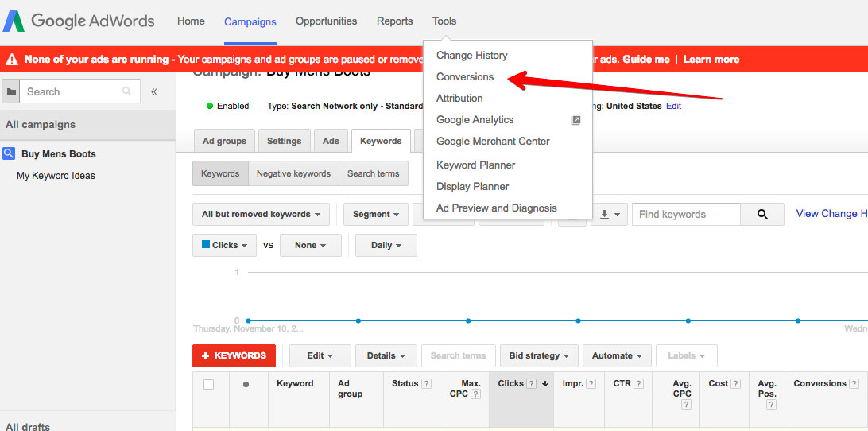Viewport: 868px width, 431px height.
Task: Open the 'All but removed keywords' filter
Action: 261,214
